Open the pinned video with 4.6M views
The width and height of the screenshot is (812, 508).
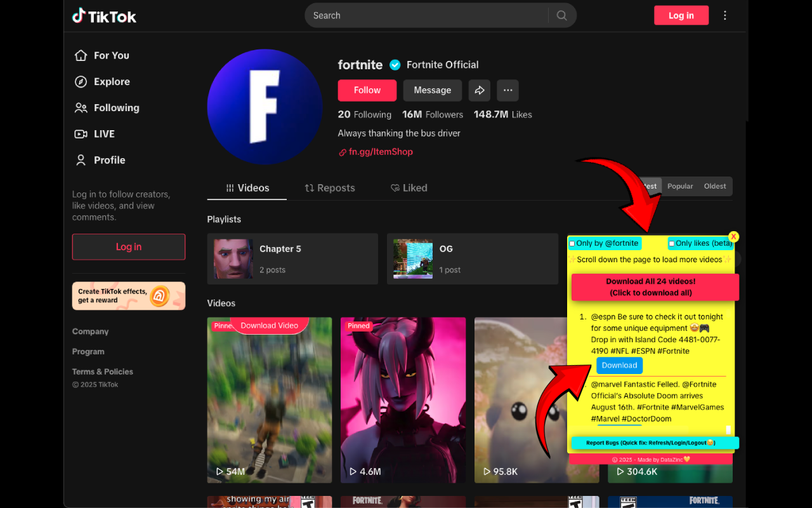click(403, 400)
